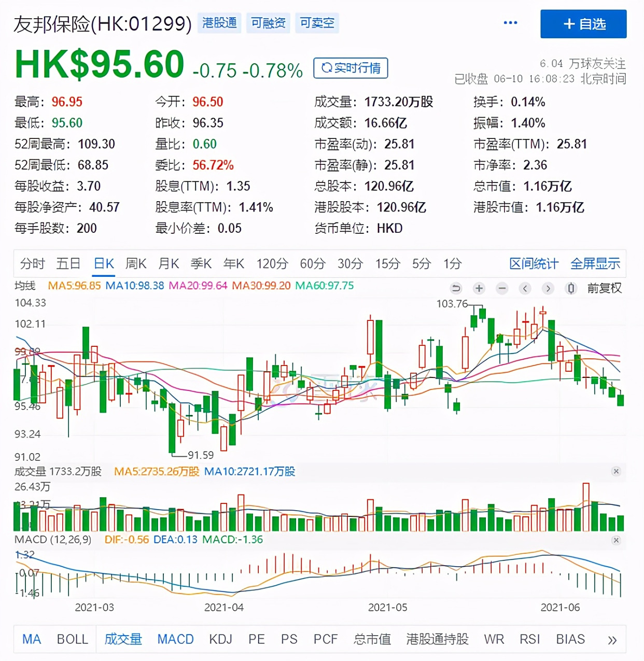This screenshot has width=644, height=661.
Task: Zoom in the K-line chart with plus icon
Action: point(479,288)
